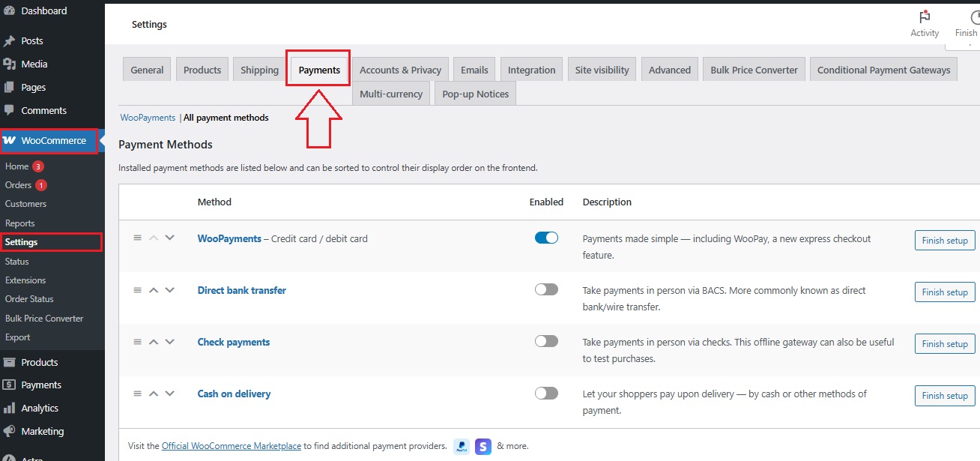
Task: Open the Check payments method link
Action: tap(234, 342)
